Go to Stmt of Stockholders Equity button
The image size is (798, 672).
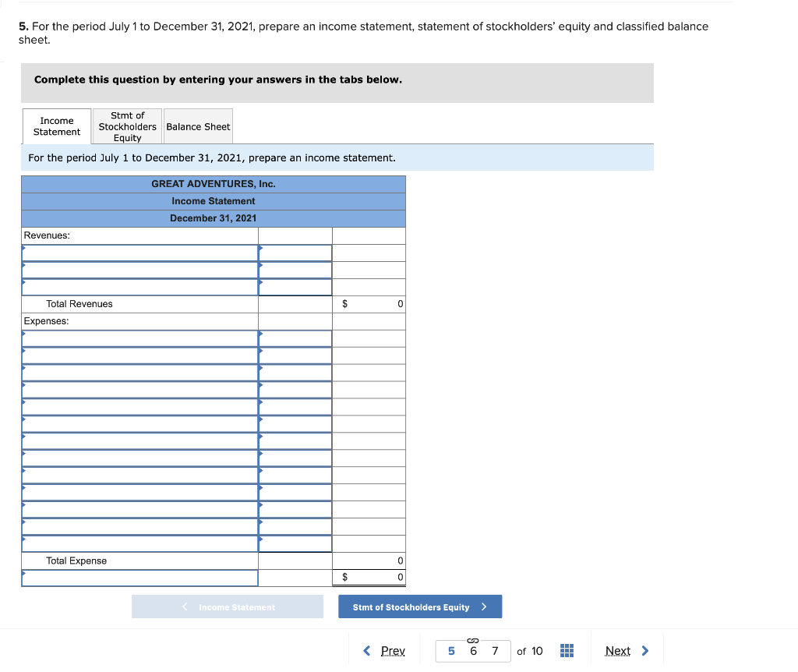(x=420, y=607)
